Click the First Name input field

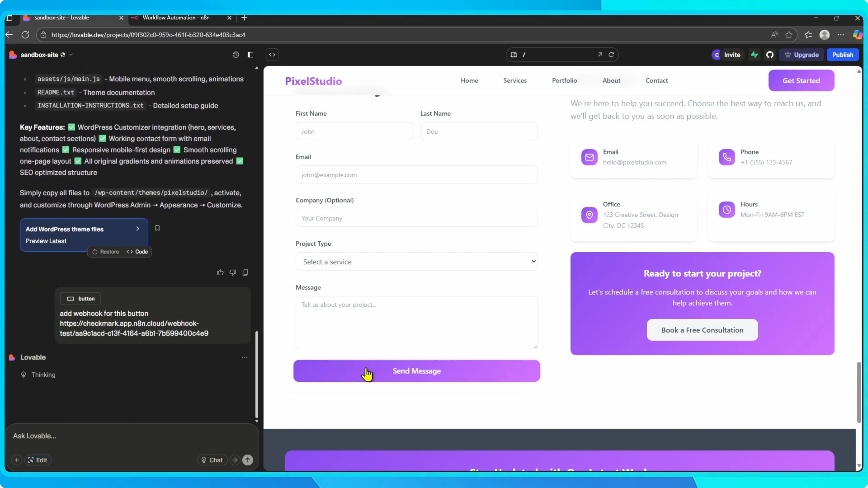[x=354, y=131]
